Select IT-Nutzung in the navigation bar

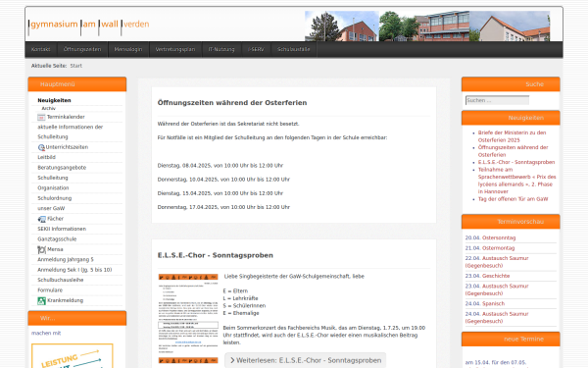click(x=221, y=49)
